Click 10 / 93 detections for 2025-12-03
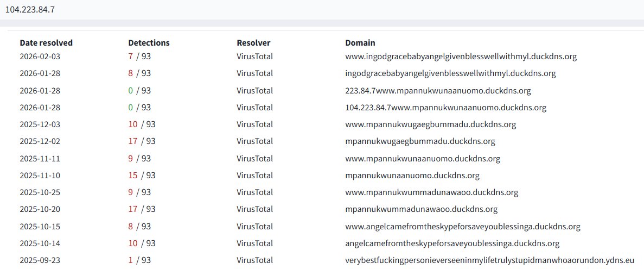The image size is (644, 269). coord(142,124)
